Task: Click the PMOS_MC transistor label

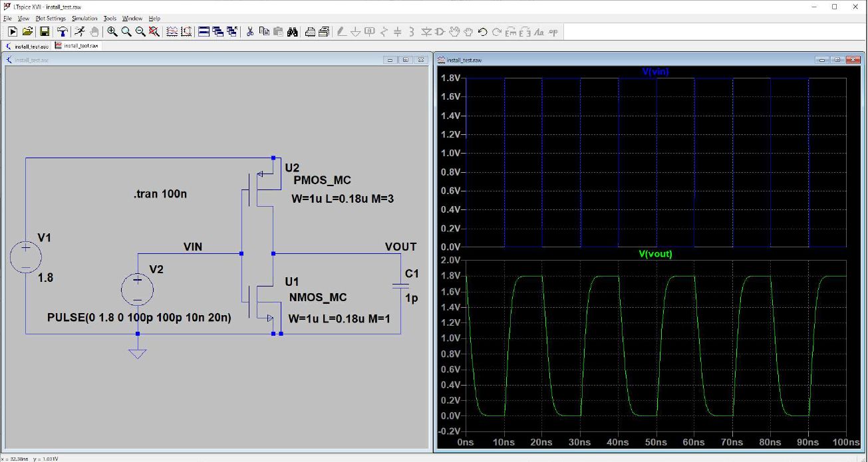Action: click(322, 180)
